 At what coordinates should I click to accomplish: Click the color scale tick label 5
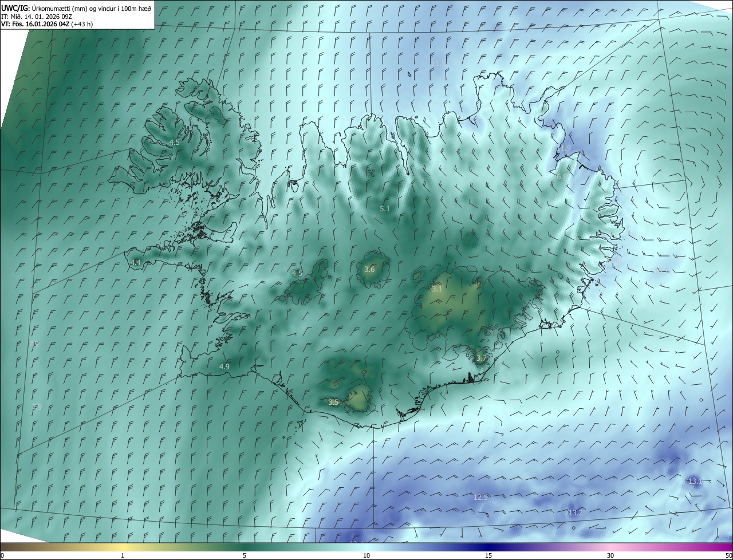tap(245, 555)
